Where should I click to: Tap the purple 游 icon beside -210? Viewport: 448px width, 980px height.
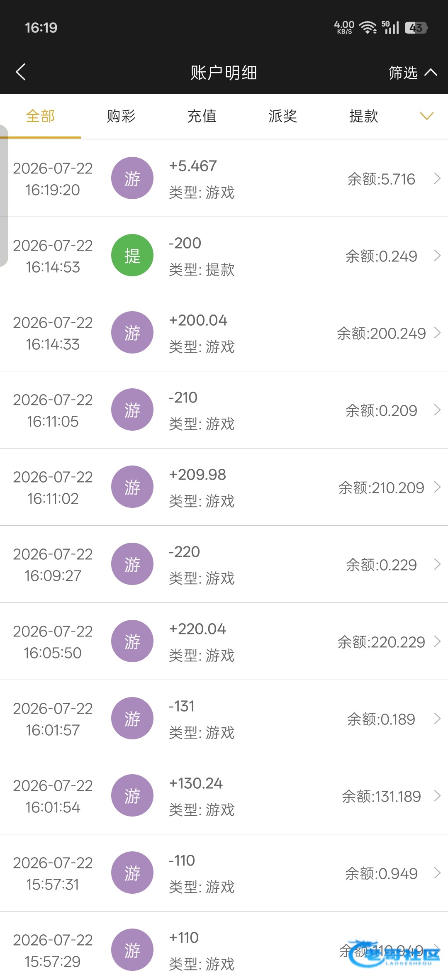click(132, 410)
